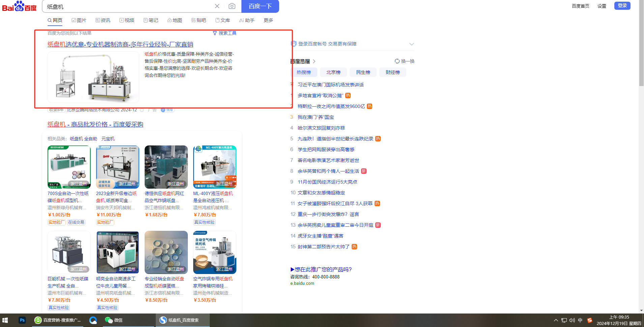Open ML-400Y液压纸盘机 product title

pyautogui.click(x=213, y=197)
